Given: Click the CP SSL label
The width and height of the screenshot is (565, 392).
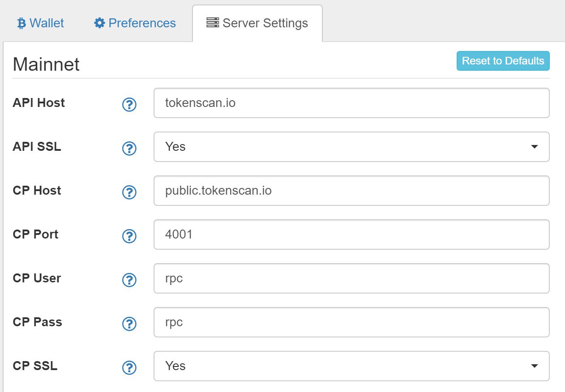Looking at the screenshot, I should click(x=35, y=366).
